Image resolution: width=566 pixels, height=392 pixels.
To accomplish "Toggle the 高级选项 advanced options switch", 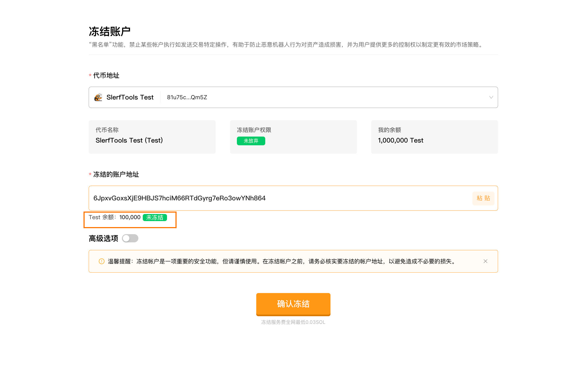I will 130,238.
